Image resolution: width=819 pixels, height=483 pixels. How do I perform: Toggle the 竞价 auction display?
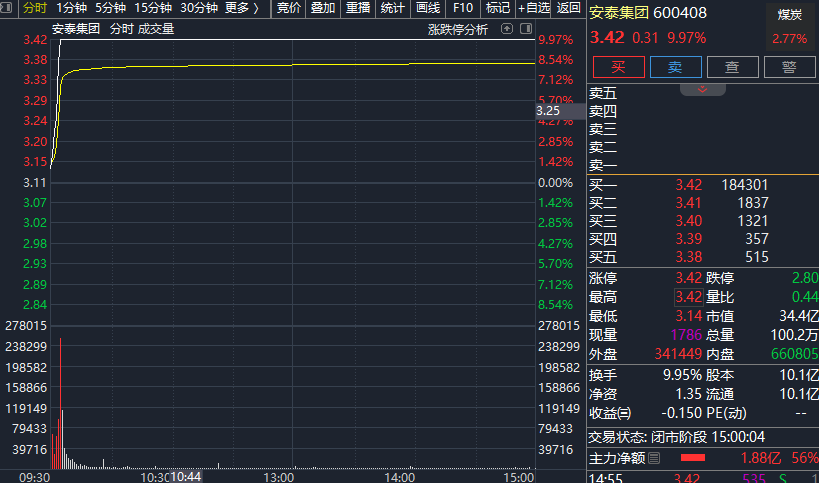288,8
